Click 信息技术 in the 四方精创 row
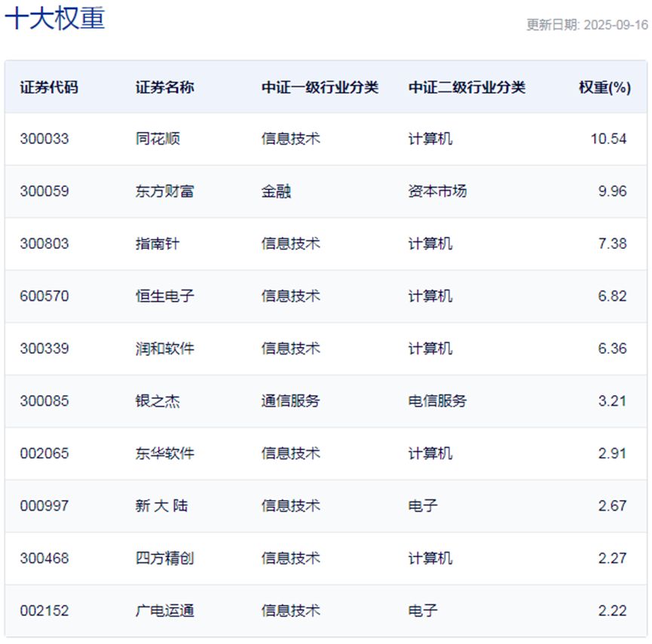This screenshot has width=652, height=644. coord(291,558)
